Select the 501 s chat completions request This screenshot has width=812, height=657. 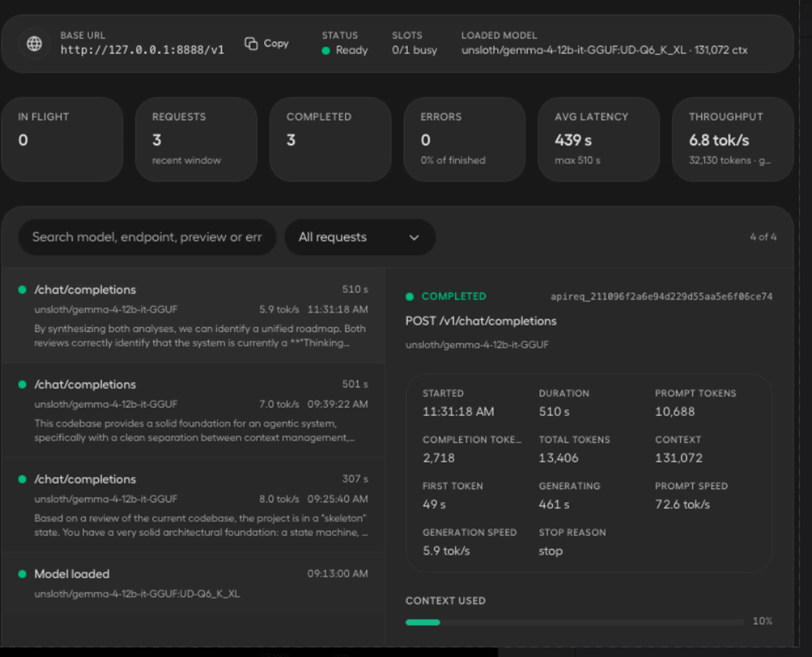(193, 410)
